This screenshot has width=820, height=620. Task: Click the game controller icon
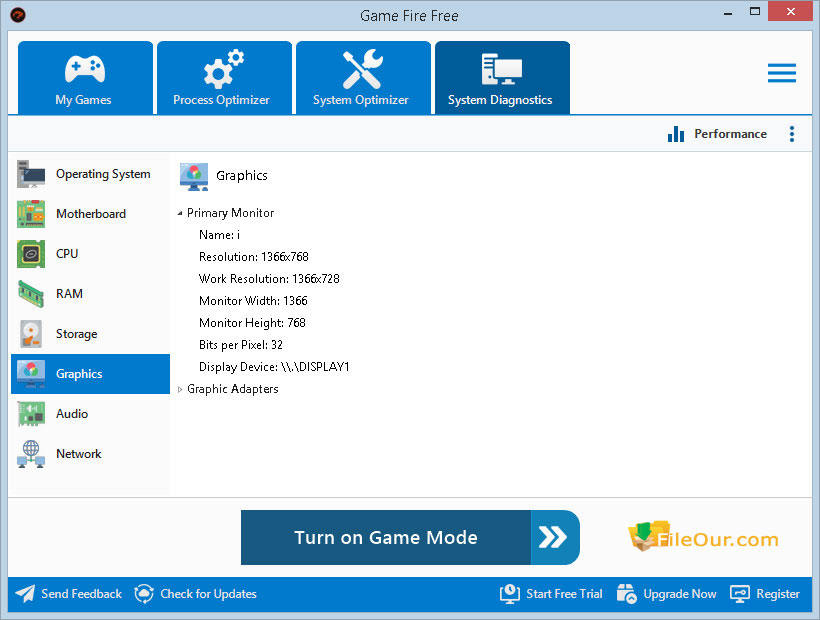pyautogui.click(x=85, y=69)
